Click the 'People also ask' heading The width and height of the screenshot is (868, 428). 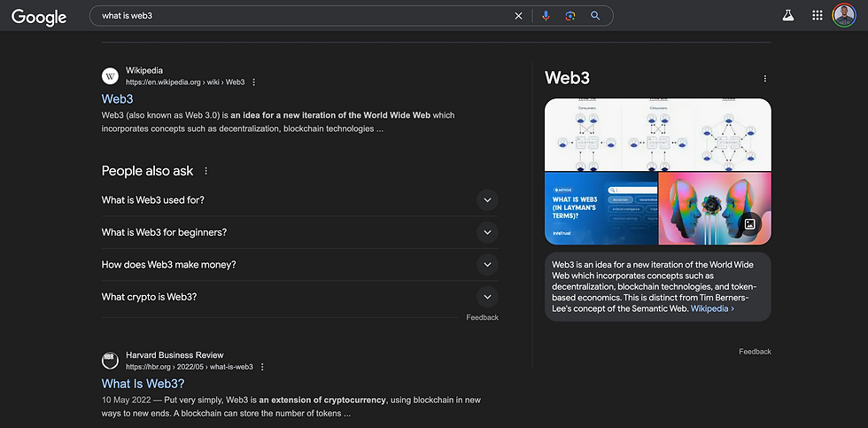pyautogui.click(x=147, y=171)
